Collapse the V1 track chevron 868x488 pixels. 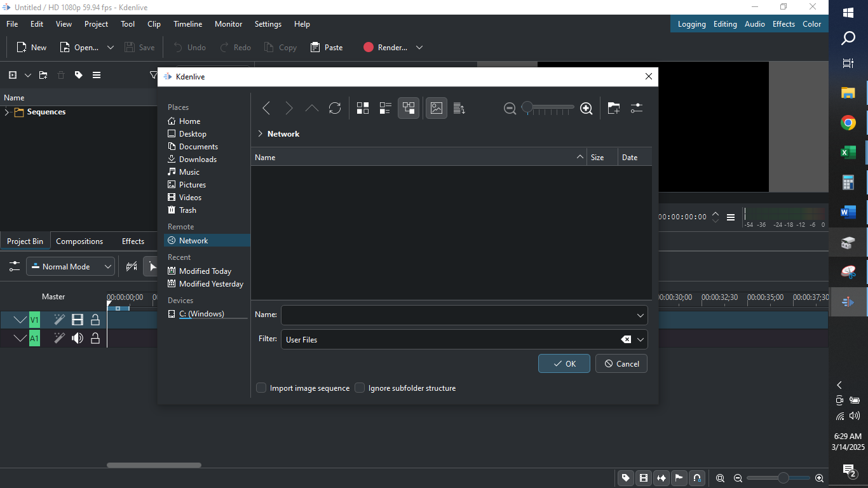pos(20,320)
